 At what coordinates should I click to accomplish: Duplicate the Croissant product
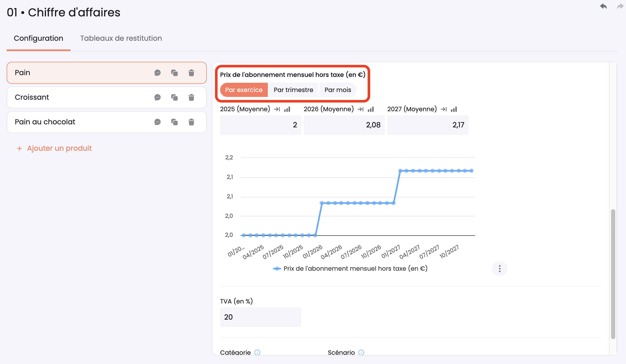pos(174,97)
